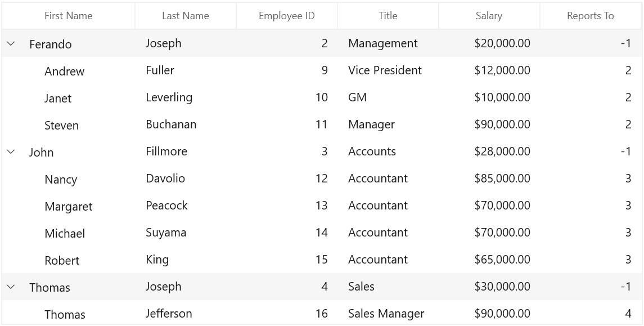Click the $65,000.00 salary cell
The height and width of the screenshot is (326, 644).
(489, 260)
